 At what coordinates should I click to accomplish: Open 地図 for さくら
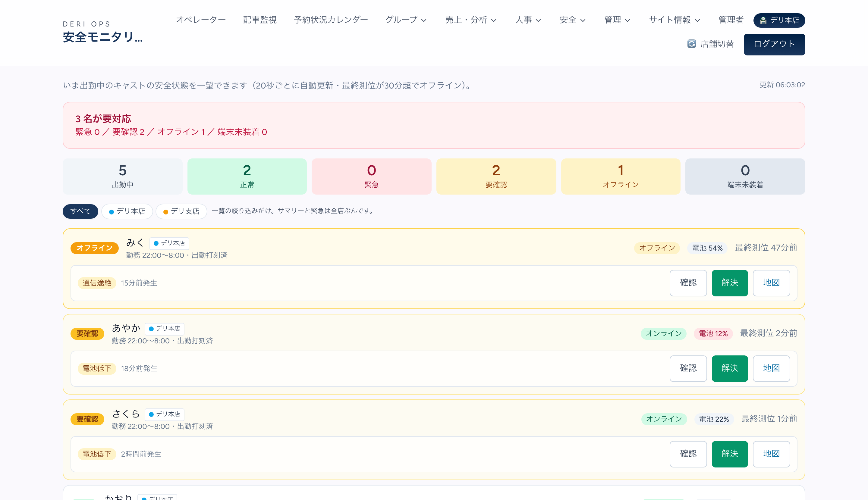772,454
